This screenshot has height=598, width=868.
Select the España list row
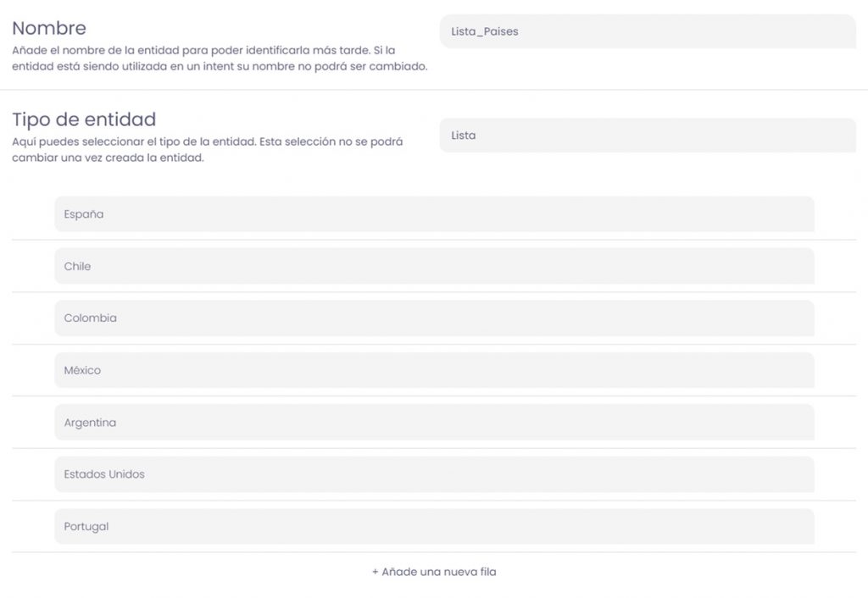pos(434,214)
